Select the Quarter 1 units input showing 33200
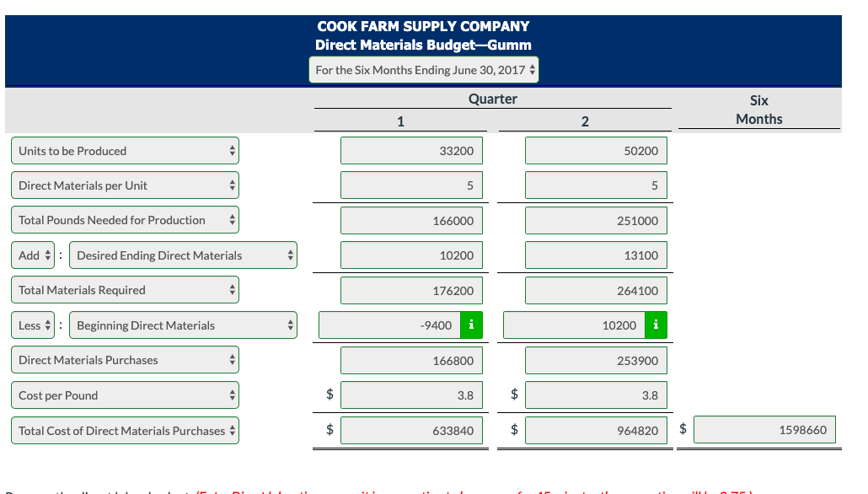This screenshot has width=868, height=494. click(411, 150)
